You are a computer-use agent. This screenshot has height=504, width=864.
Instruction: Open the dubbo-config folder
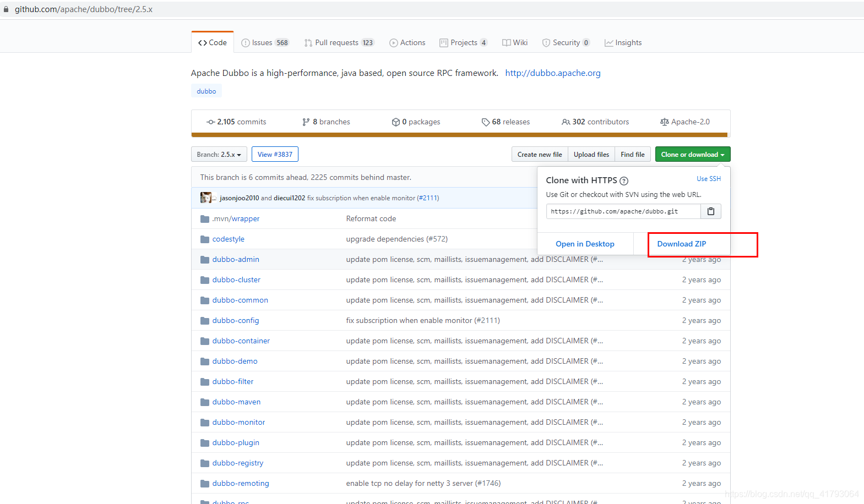[x=236, y=320]
